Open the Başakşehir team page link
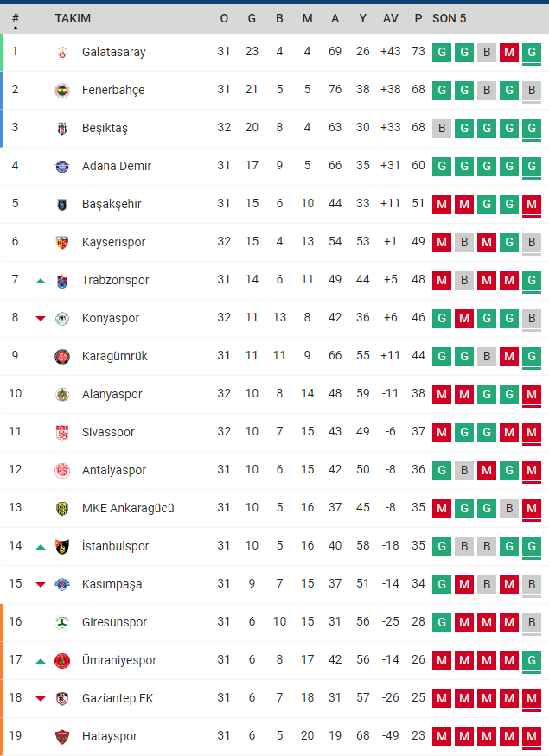The image size is (549, 756). [x=112, y=204]
